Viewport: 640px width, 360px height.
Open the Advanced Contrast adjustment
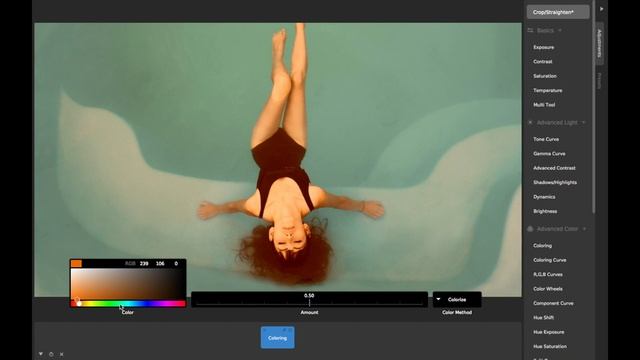554,168
